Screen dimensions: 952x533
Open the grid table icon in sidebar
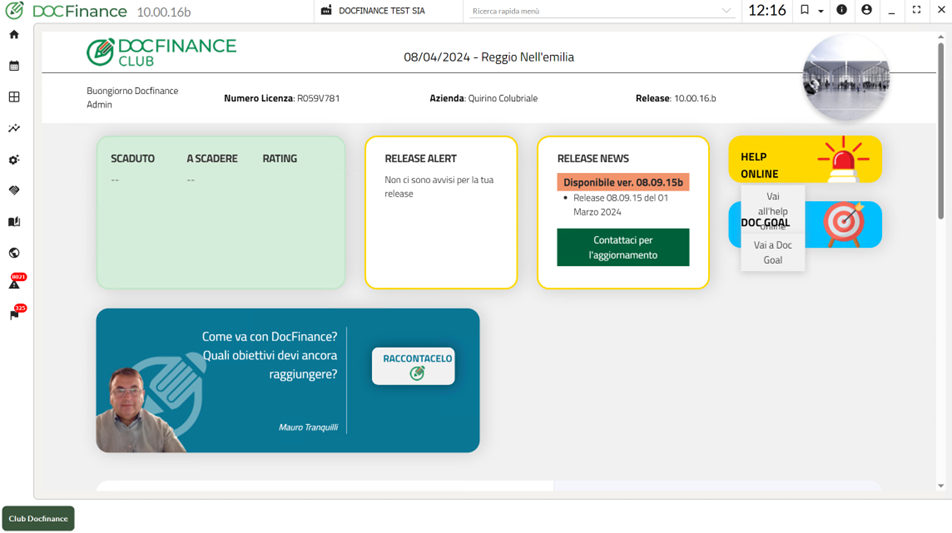pos(14,97)
